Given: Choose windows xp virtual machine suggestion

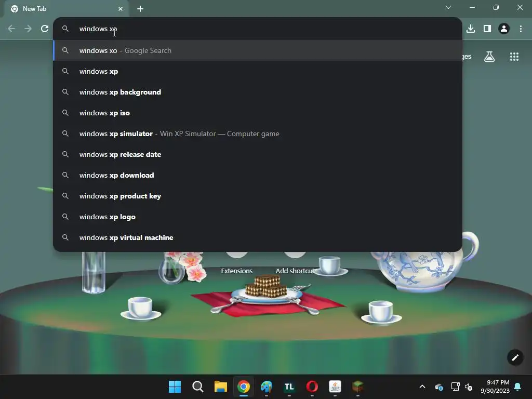Looking at the screenshot, I should (258, 237).
